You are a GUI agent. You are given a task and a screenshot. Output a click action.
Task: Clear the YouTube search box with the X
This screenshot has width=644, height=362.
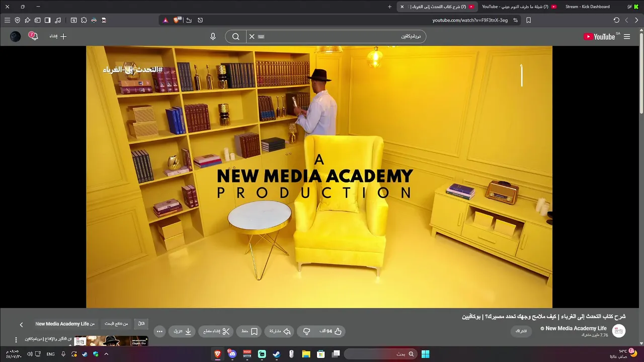(x=252, y=36)
